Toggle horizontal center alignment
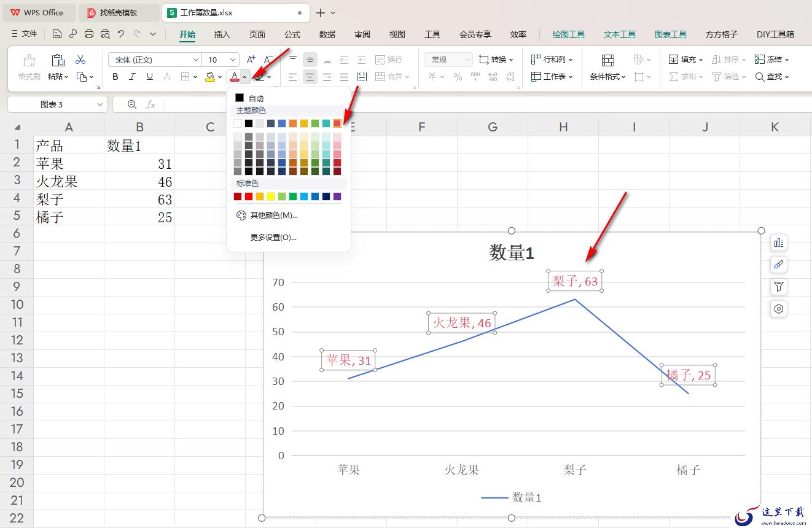Viewport: 812px width, 528px height. coord(310,77)
